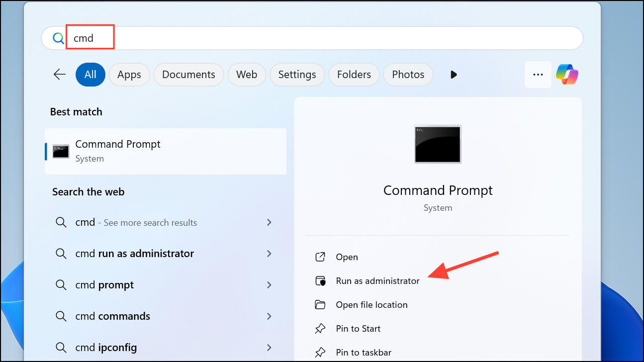Switch to the Settings filter tab
Image resolution: width=644 pixels, height=362 pixels.
[x=297, y=75]
